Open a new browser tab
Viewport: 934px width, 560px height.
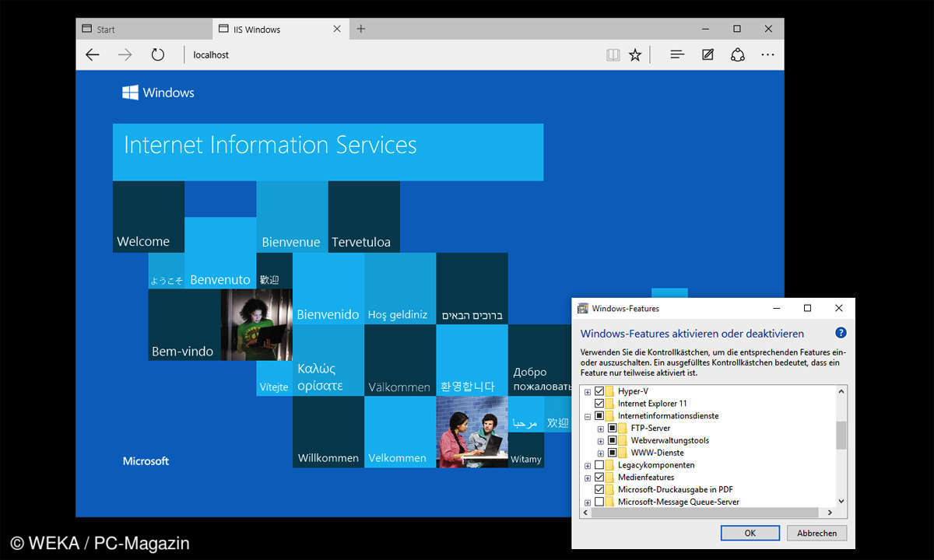click(x=361, y=29)
